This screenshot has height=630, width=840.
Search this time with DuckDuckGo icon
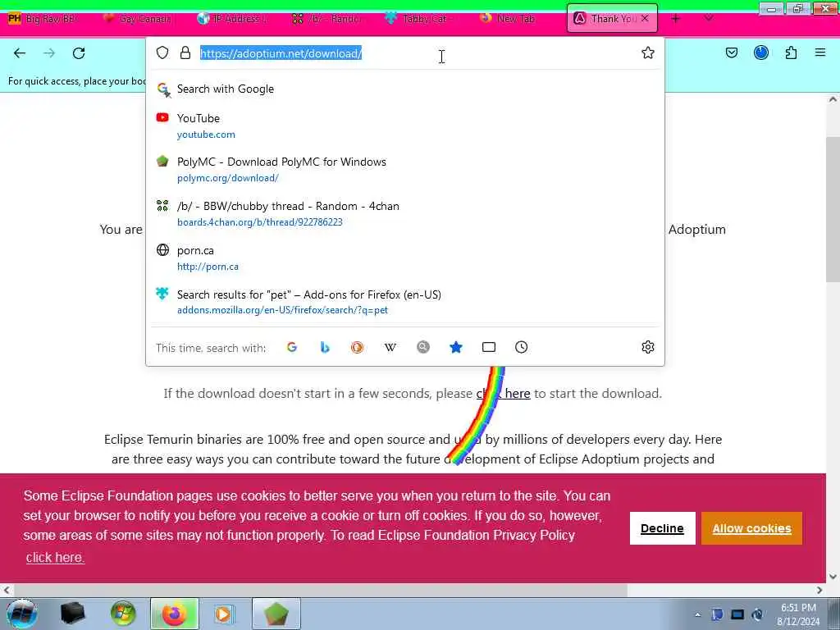358,347
